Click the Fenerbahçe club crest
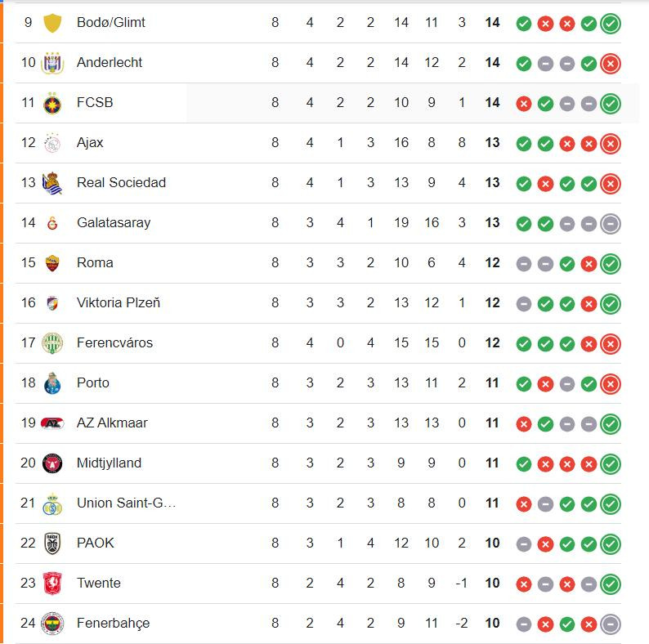This screenshot has width=649, height=644. coord(52,624)
